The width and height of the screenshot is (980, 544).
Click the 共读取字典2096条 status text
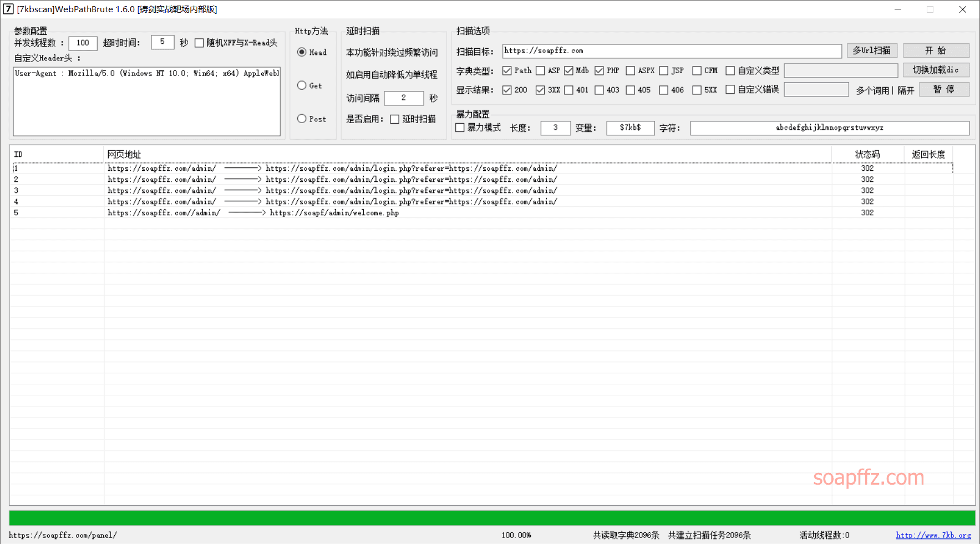(626, 535)
